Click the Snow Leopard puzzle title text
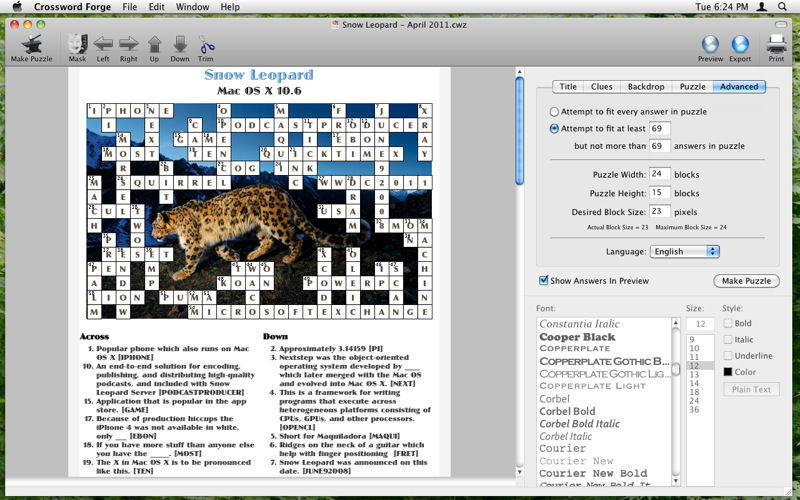800x500 pixels. [259, 74]
